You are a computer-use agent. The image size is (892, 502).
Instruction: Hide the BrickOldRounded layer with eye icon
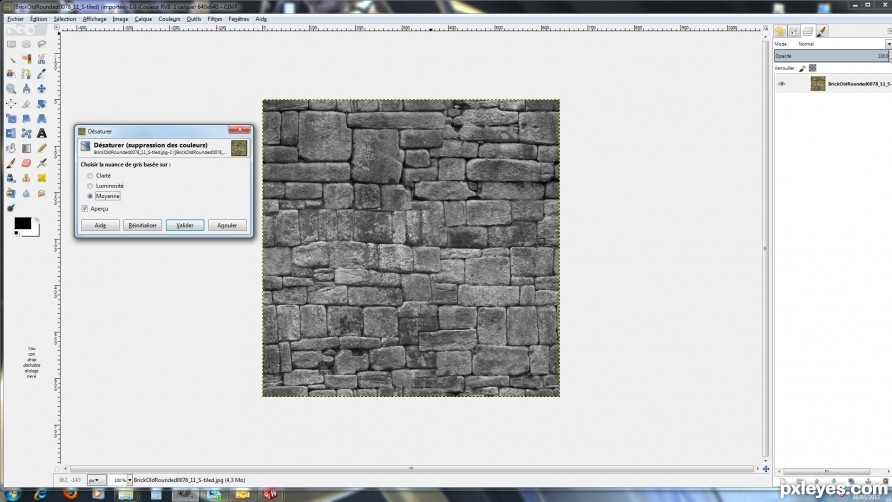pos(782,84)
